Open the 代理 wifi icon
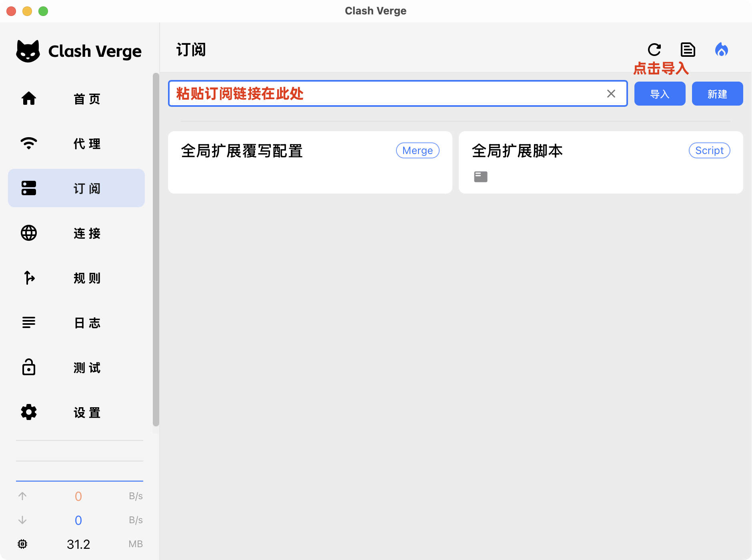This screenshot has height=560, width=752. click(x=29, y=143)
